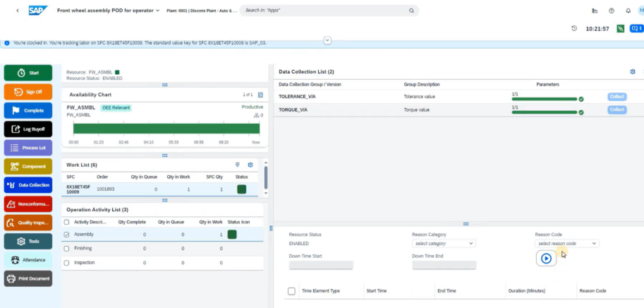Open the Reason Code dropdown
The image size is (644, 308).
click(566, 244)
